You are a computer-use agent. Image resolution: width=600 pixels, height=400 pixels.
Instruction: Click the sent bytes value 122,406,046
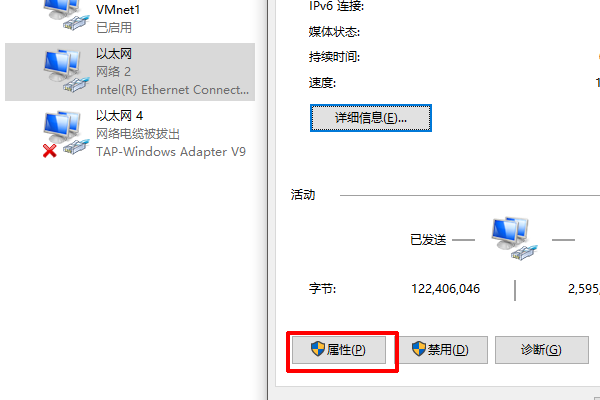(445, 289)
